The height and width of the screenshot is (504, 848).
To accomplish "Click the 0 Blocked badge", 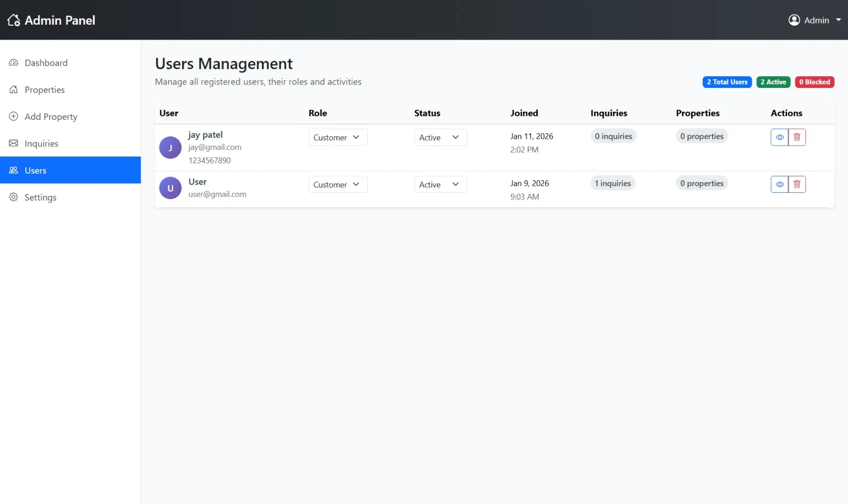I will pyautogui.click(x=815, y=82).
